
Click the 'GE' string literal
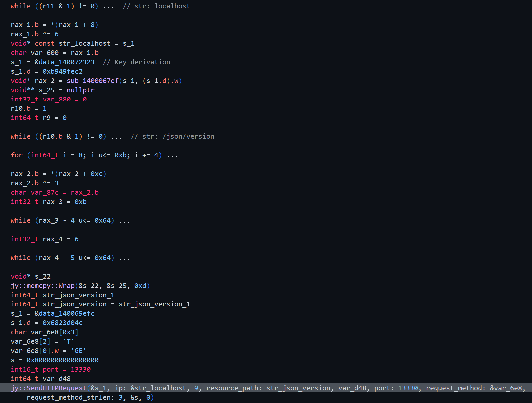(x=78, y=351)
